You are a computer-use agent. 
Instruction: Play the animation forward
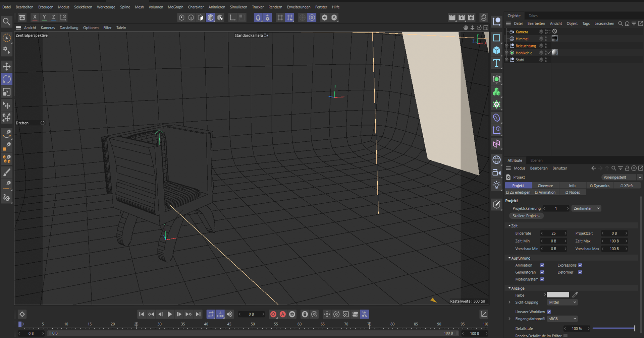170,314
